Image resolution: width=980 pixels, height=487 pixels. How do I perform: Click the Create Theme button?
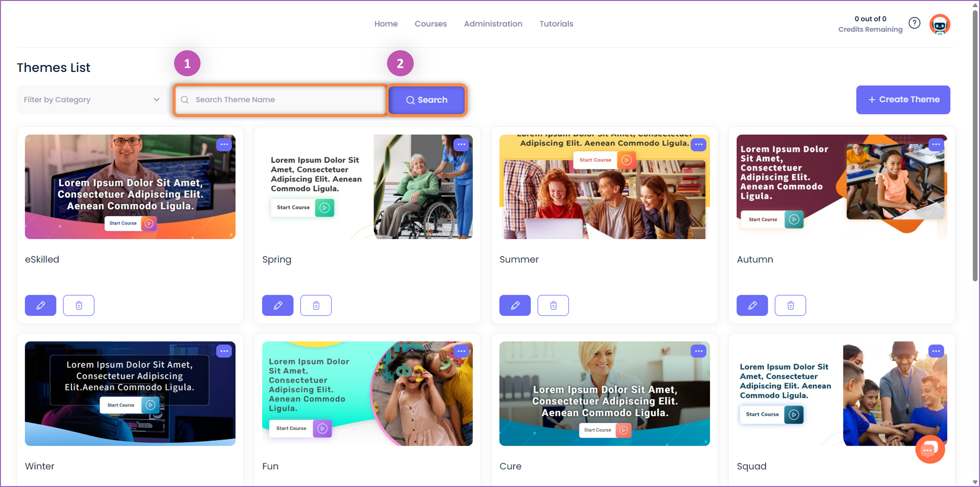(903, 100)
